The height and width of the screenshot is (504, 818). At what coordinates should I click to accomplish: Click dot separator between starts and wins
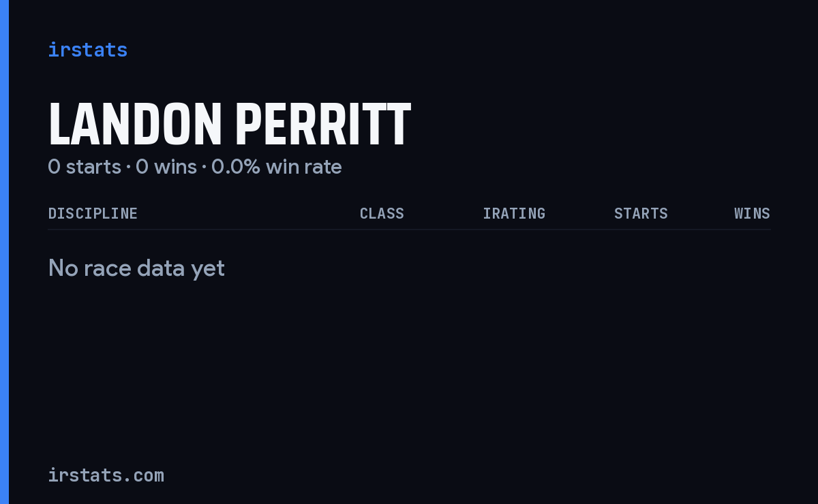pos(128,168)
